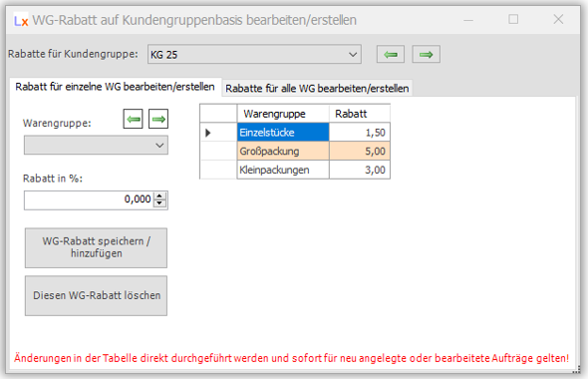Click 'WG-Rabatt speichern / hinzufügen' button

[x=96, y=247]
